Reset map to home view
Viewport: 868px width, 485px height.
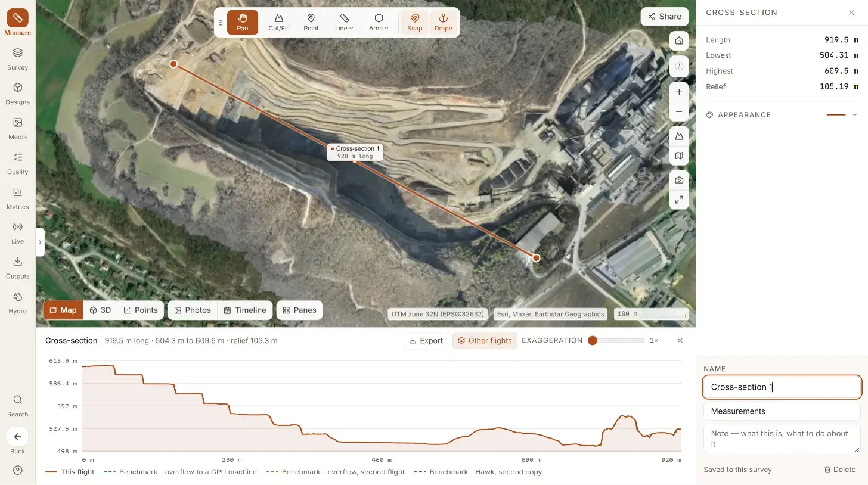click(x=679, y=41)
